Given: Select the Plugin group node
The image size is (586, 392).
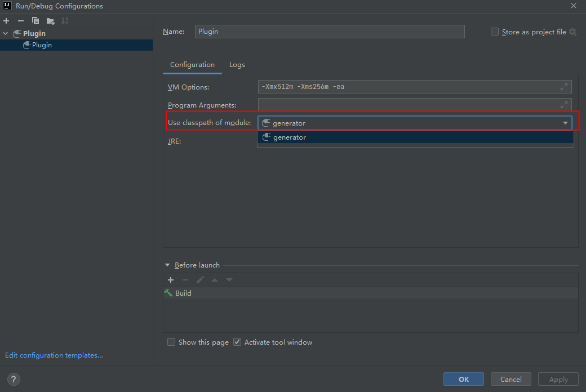Looking at the screenshot, I should coord(76,33).
